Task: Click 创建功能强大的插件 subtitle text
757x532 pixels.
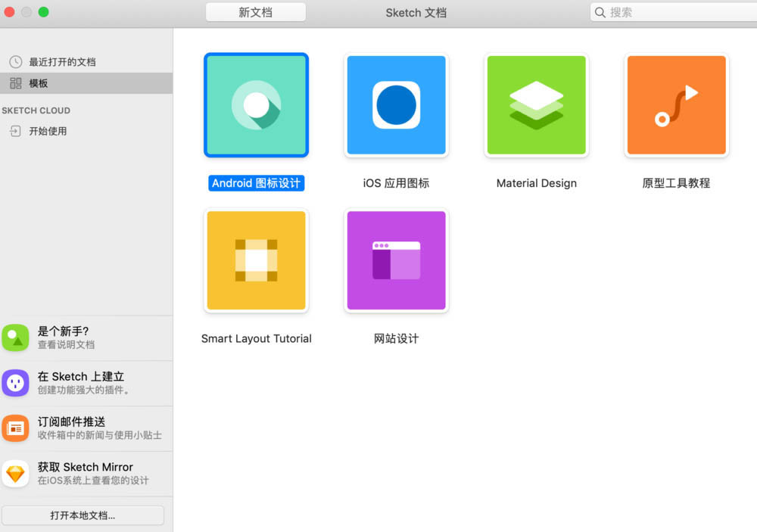Action: (x=83, y=390)
